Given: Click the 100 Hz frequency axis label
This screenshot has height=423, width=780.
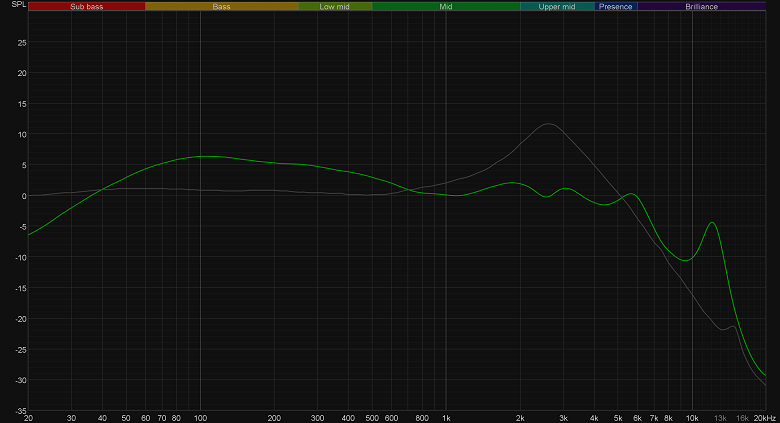Looking at the screenshot, I should click(200, 418).
